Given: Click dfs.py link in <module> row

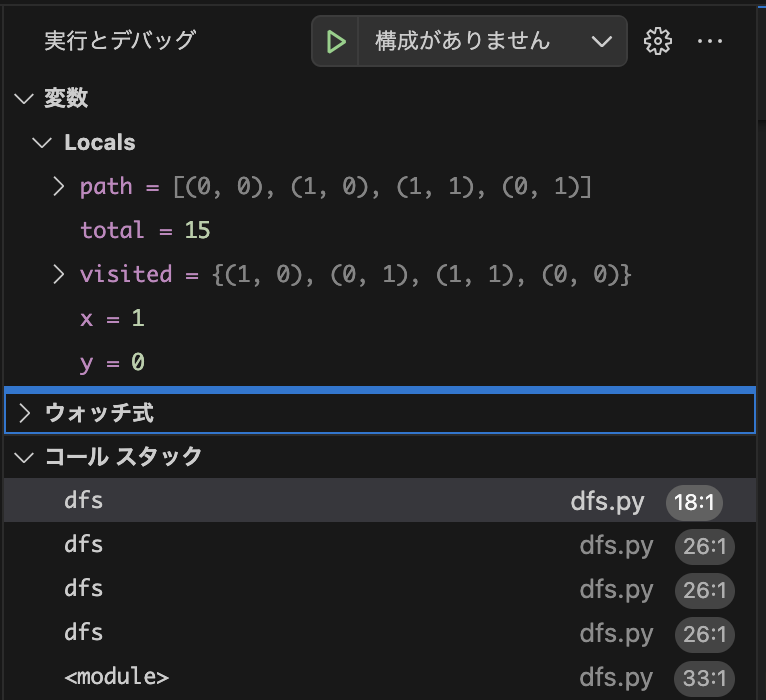Looking at the screenshot, I should [616, 677].
